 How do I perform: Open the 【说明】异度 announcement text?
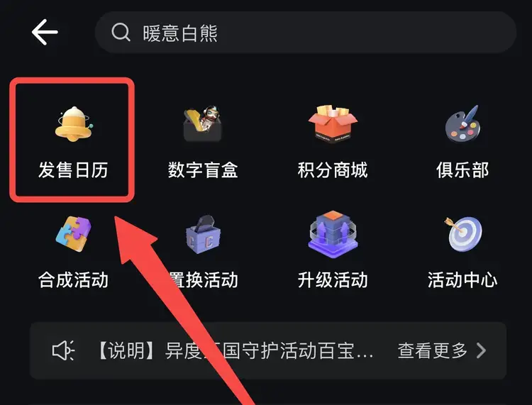coord(235,350)
